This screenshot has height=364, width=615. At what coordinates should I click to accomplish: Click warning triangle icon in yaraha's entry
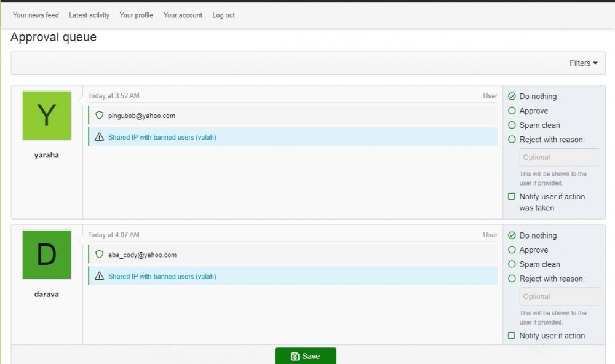tap(100, 137)
